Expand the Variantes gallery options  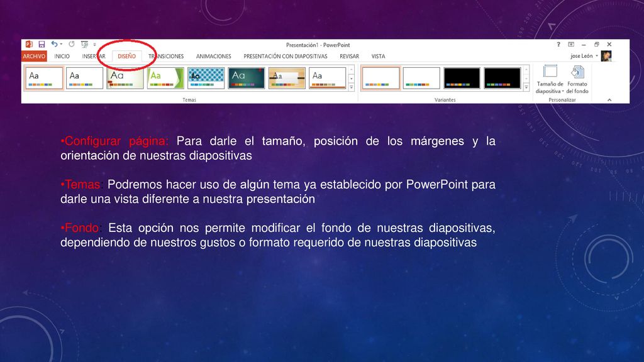click(526, 87)
